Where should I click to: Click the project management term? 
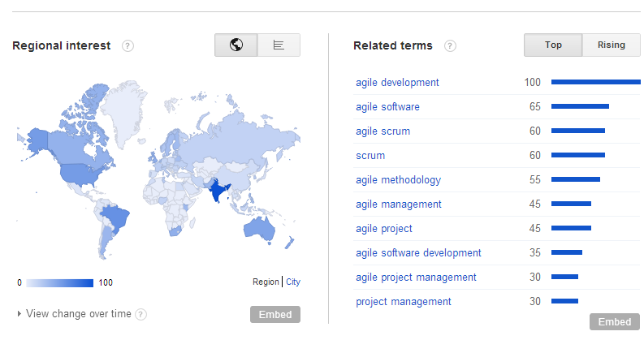[403, 302]
